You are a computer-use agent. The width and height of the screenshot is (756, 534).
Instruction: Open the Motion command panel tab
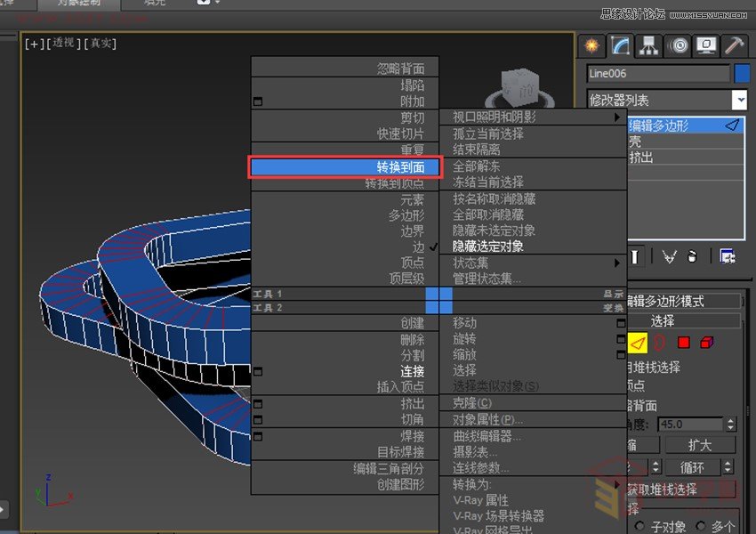click(x=679, y=45)
